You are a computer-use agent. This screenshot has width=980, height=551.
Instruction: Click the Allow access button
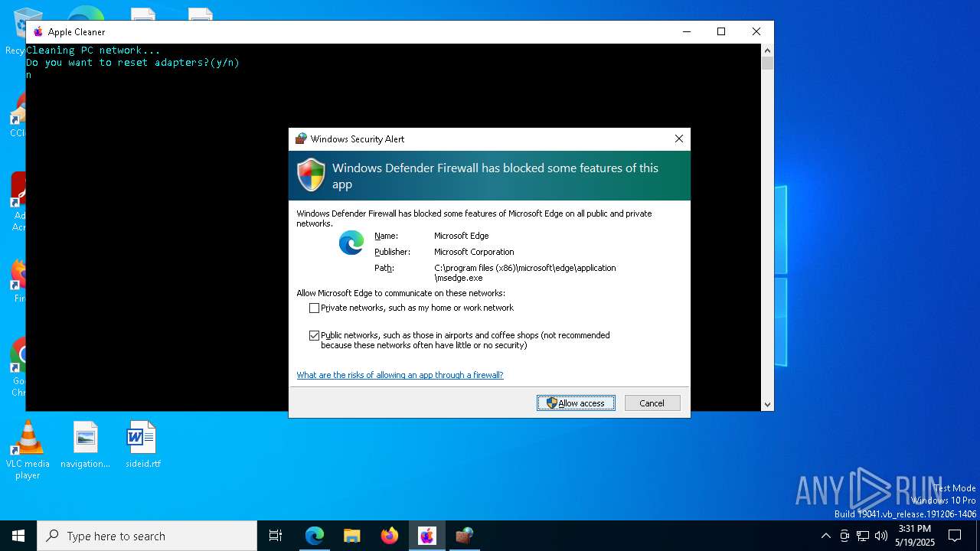pos(576,403)
